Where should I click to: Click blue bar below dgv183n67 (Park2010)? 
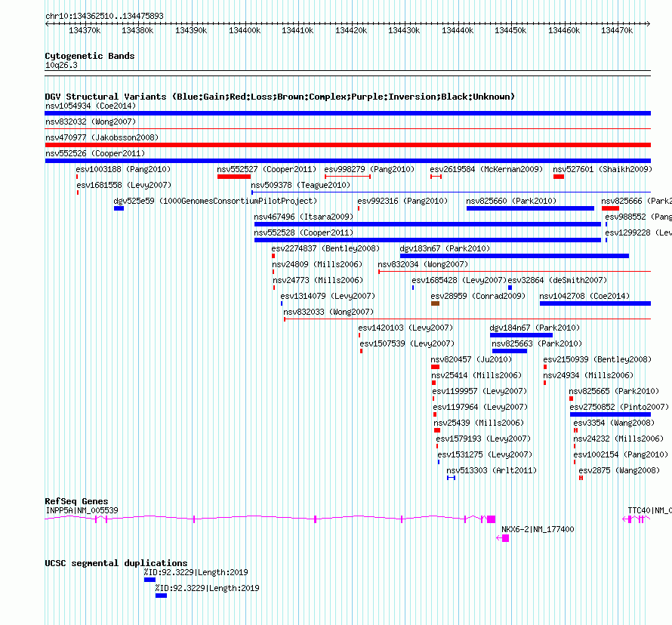pyautogui.click(x=514, y=256)
